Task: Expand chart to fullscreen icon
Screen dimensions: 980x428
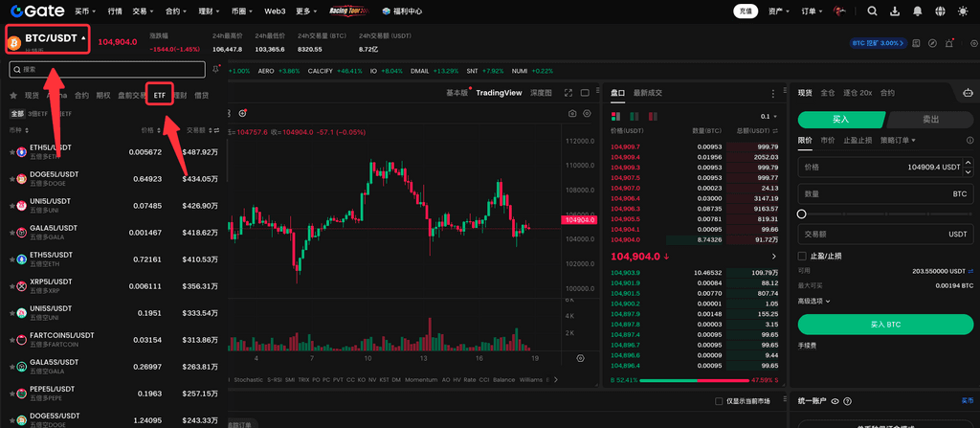Action: pos(568,93)
